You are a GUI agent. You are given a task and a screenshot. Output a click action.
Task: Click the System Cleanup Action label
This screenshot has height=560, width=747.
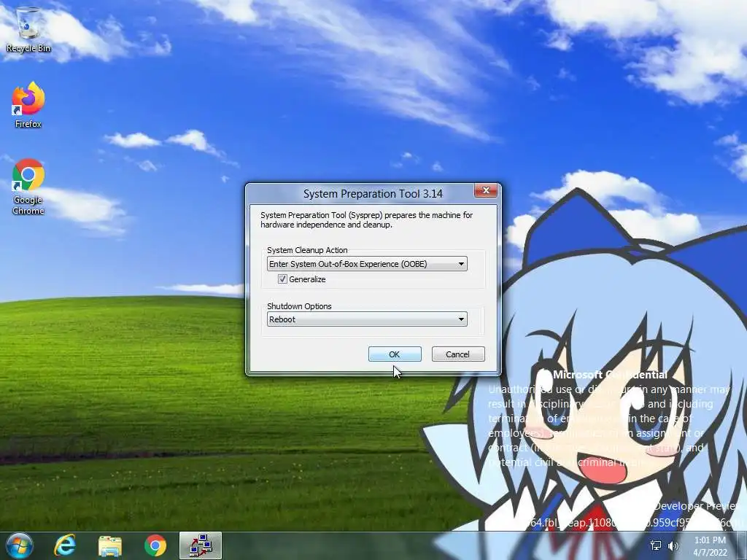click(x=307, y=250)
